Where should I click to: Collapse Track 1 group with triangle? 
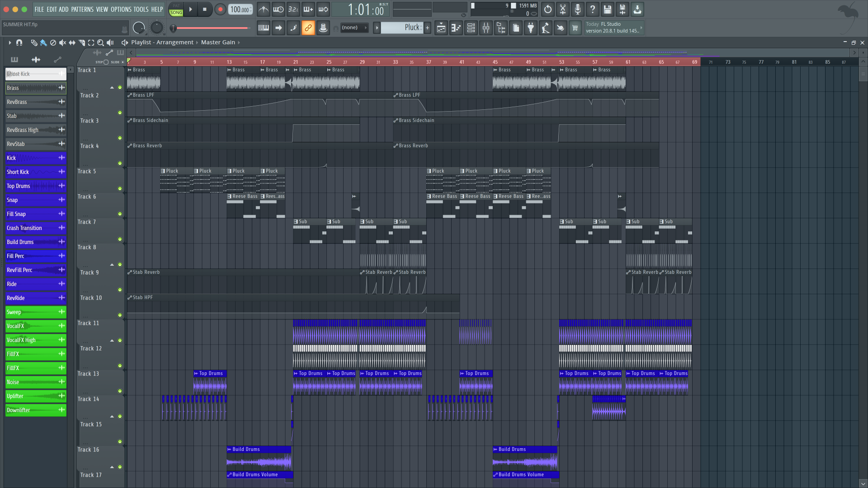[112, 87]
